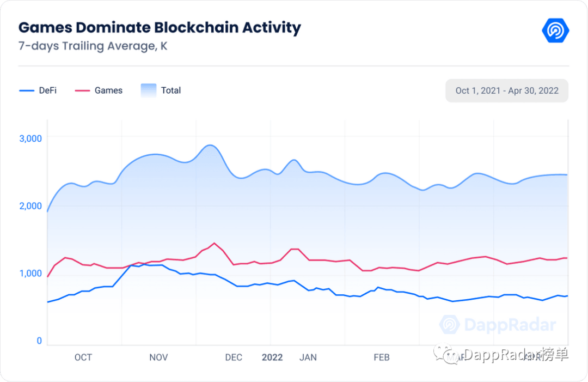Viewport: 588px width, 382px height.
Task: Click the 3,000 y-axis value
Action: tap(32, 138)
